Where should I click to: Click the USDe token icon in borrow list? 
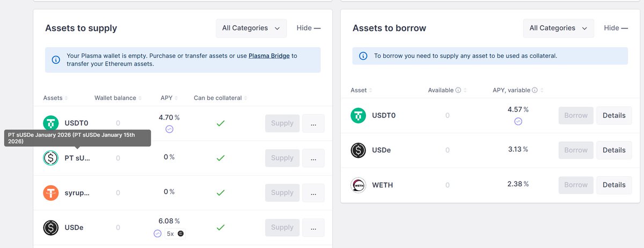(358, 150)
